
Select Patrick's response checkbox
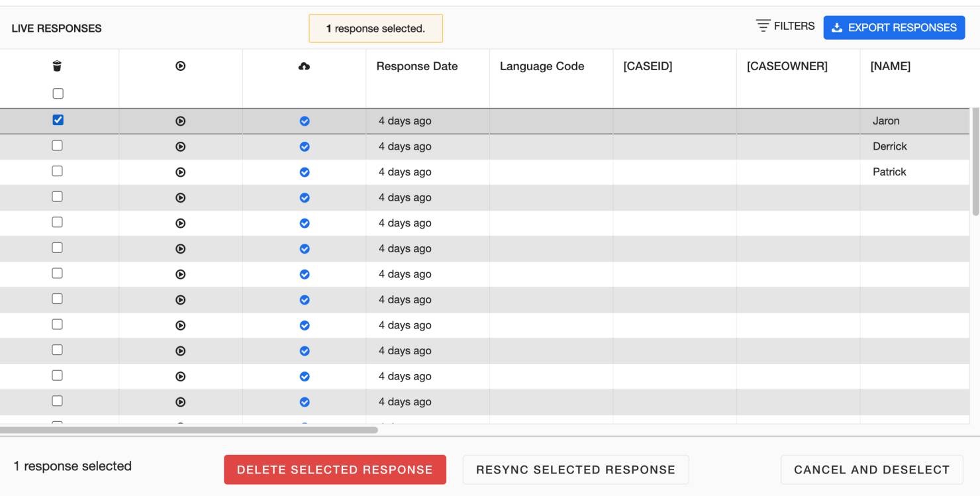point(58,172)
